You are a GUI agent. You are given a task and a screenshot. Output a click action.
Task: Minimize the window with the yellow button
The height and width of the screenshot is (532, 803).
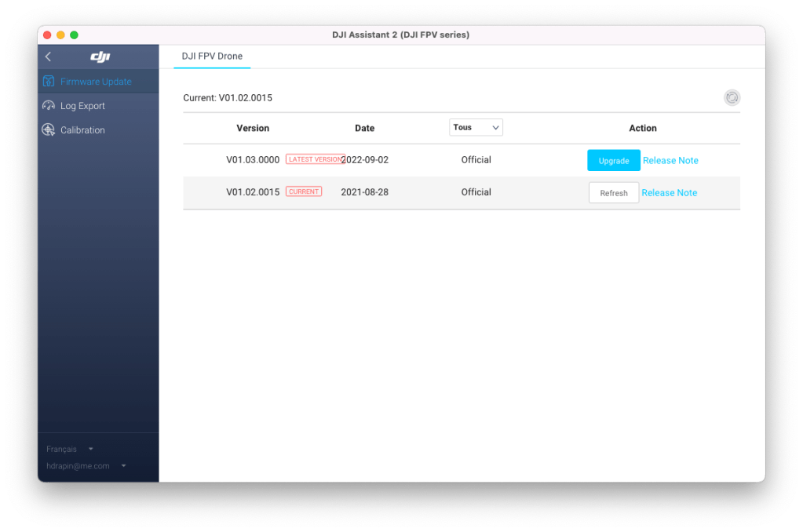point(60,35)
